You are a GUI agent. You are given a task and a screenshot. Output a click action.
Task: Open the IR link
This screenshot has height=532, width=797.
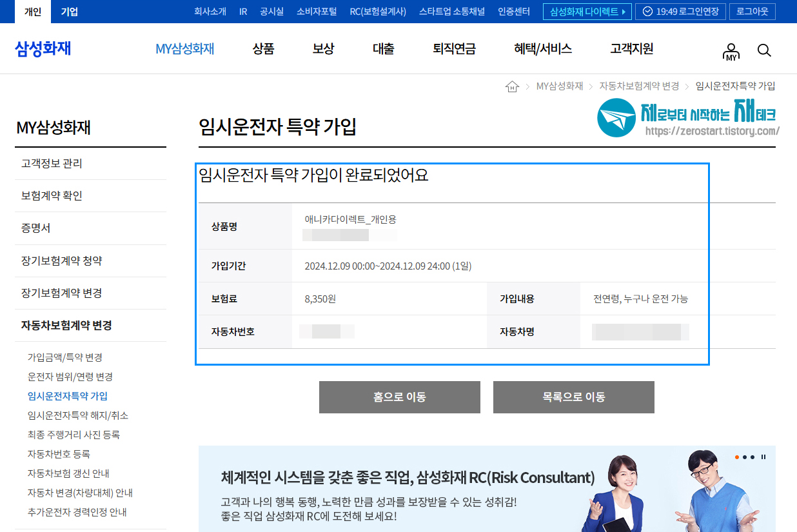coord(243,12)
